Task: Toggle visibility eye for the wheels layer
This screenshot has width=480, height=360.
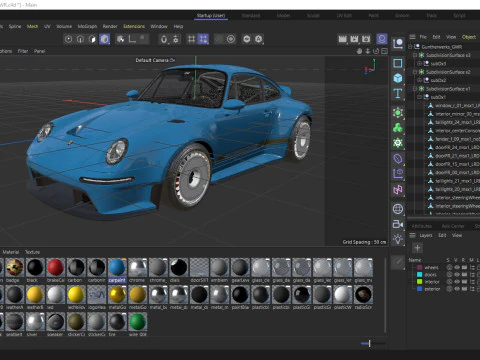Action: point(457,267)
